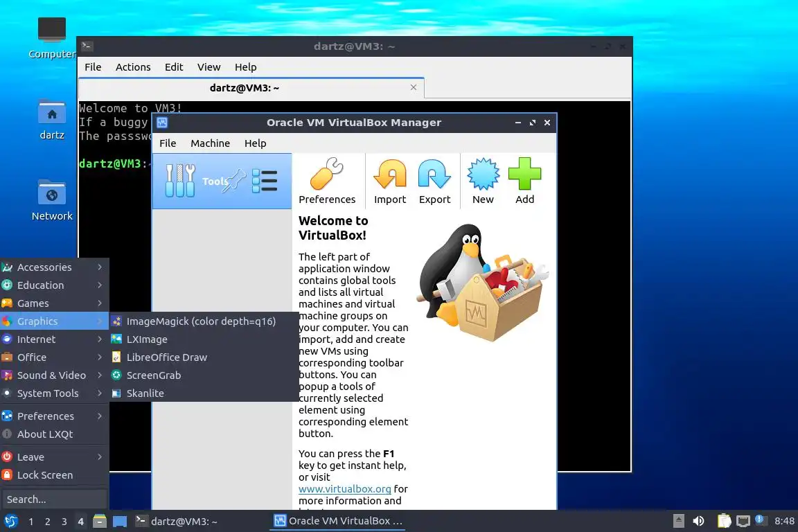Maximize the VirtualBox Manager window

[x=532, y=123]
